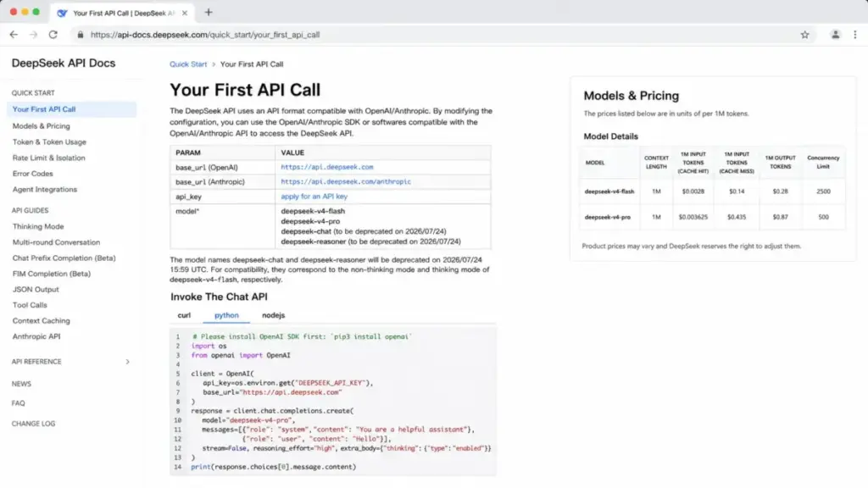Viewport: 868px width, 488px height.
Task: Open Multi-round Conversation guide
Action: pos(56,242)
